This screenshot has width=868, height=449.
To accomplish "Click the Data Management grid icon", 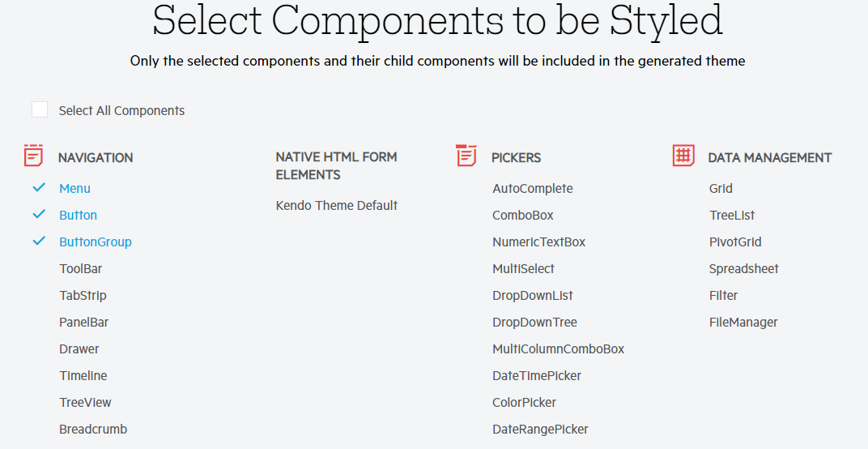I will tap(683, 156).
